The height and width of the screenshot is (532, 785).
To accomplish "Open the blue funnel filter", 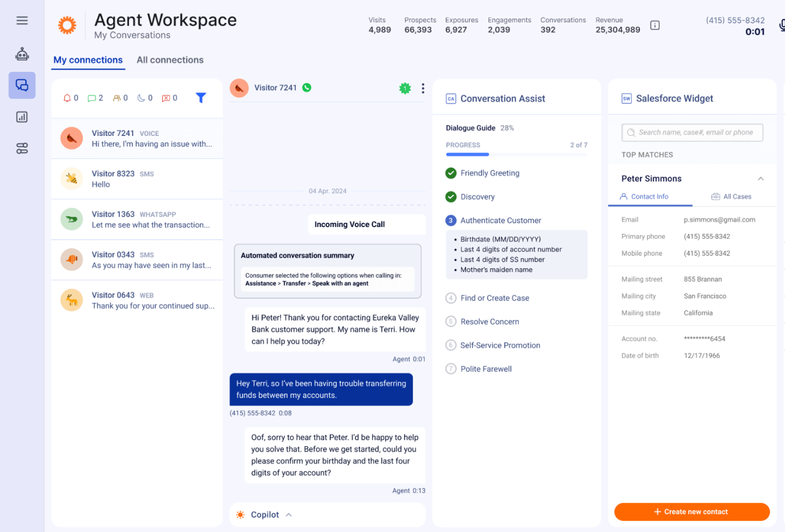I will 201,98.
